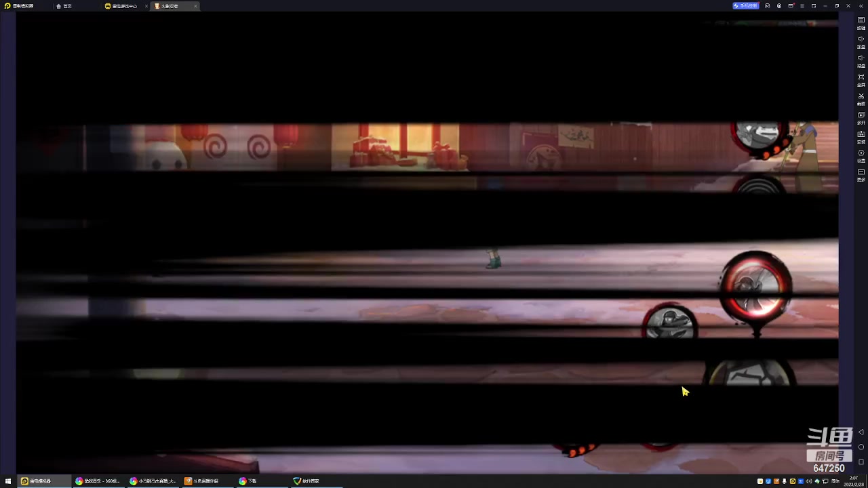Close the 雷电游戏中心 tab
This screenshot has width=868, height=488.
click(146, 5)
